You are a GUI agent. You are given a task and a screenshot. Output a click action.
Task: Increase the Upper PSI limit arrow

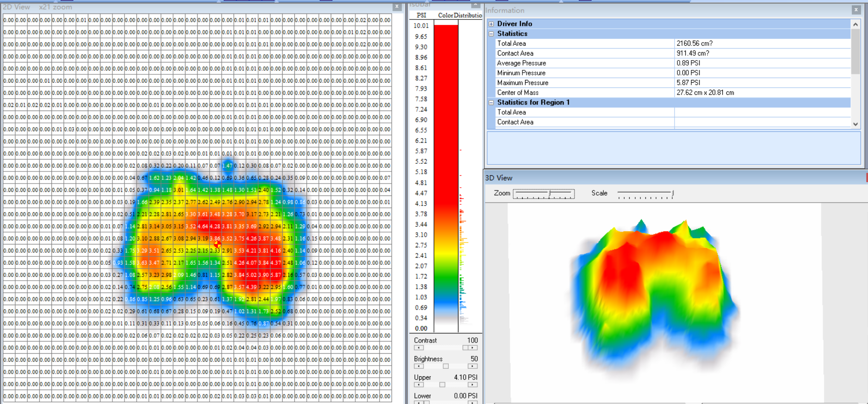click(472, 385)
